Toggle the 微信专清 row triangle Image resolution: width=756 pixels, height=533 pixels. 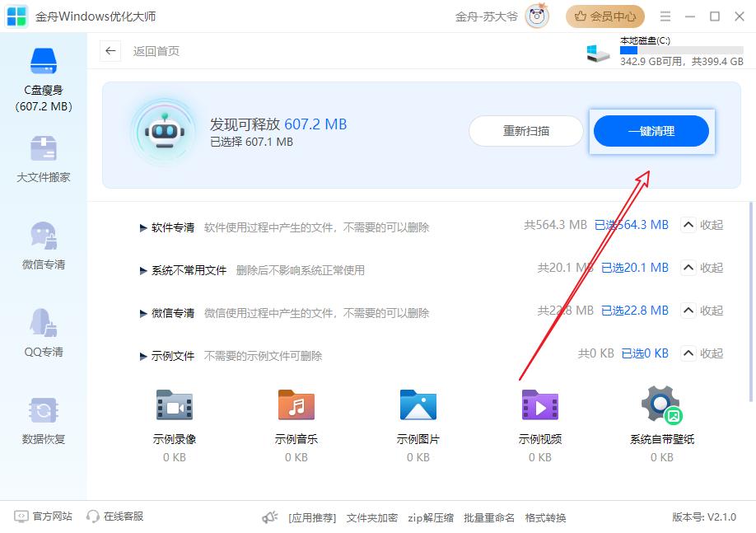click(143, 314)
